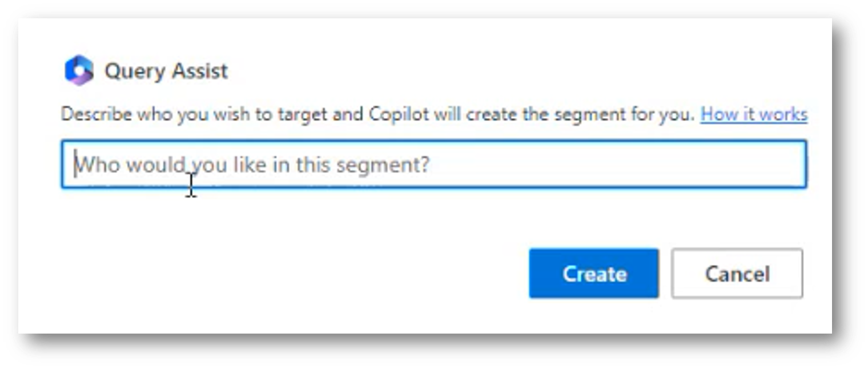The image size is (868, 369).
Task: Click the underlined How it works text
Action: (x=754, y=115)
